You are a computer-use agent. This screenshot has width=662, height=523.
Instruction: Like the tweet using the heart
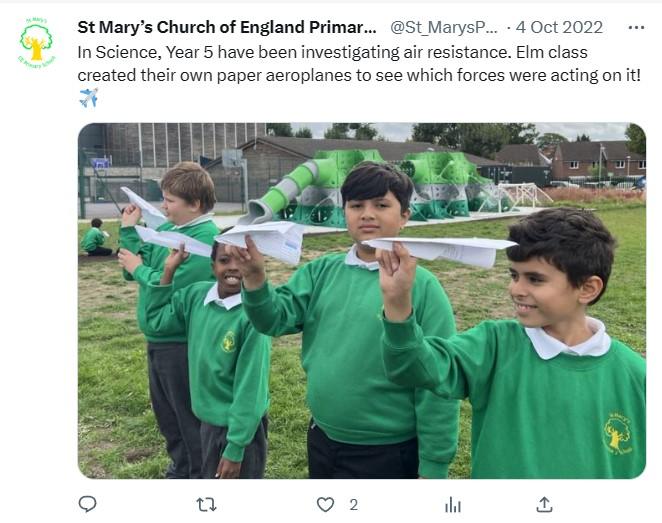(x=325, y=505)
